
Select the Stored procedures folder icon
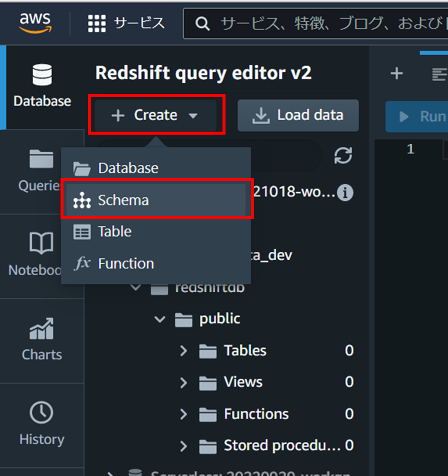pyautogui.click(x=208, y=446)
